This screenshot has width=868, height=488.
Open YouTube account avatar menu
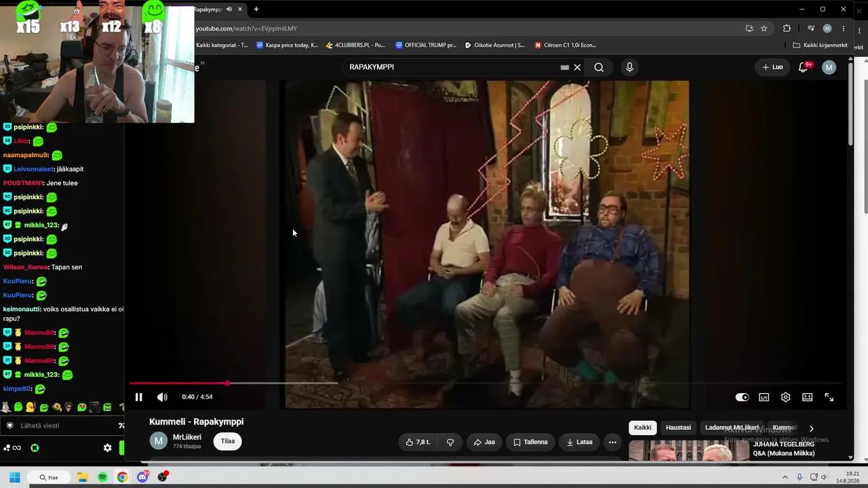829,67
